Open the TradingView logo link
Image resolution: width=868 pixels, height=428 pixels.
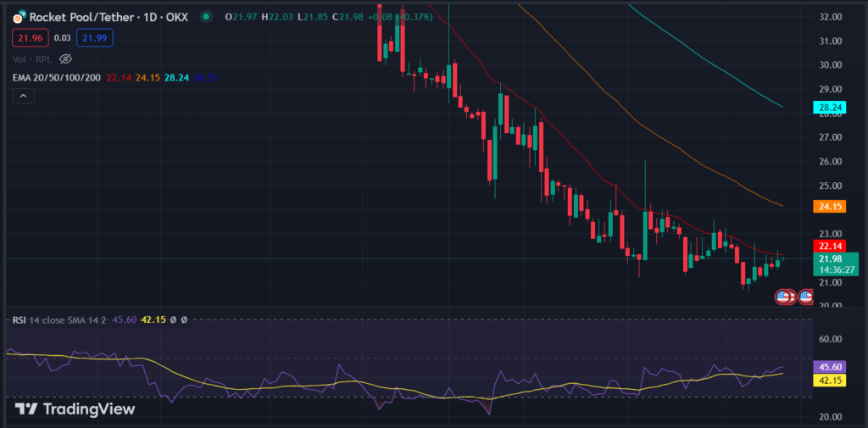click(x=75, y=409)
